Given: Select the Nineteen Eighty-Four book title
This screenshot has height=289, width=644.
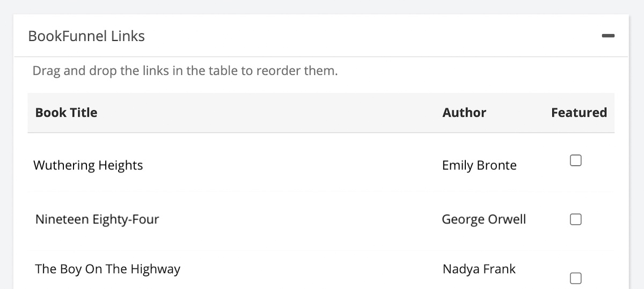Looking at the screenshot, I should [x=97, y=219].
